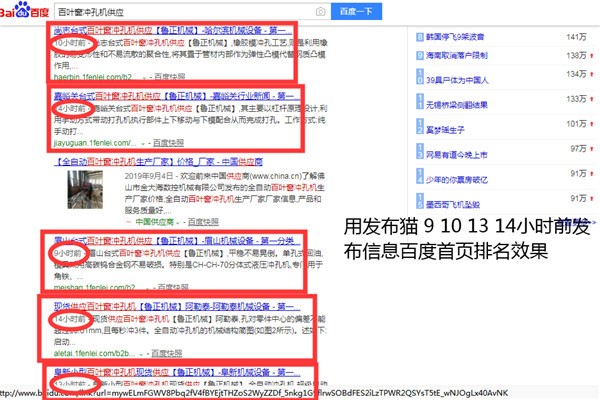Screen dimensions: 600x400
Task: Click the 4小时前 timestamp in 嘉峪关 result
Action: (x=72, y=109)
